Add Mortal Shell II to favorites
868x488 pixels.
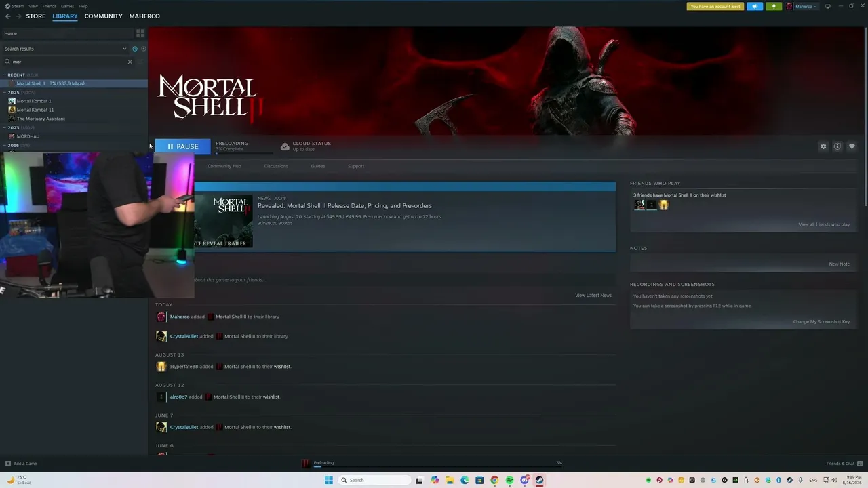852,146
